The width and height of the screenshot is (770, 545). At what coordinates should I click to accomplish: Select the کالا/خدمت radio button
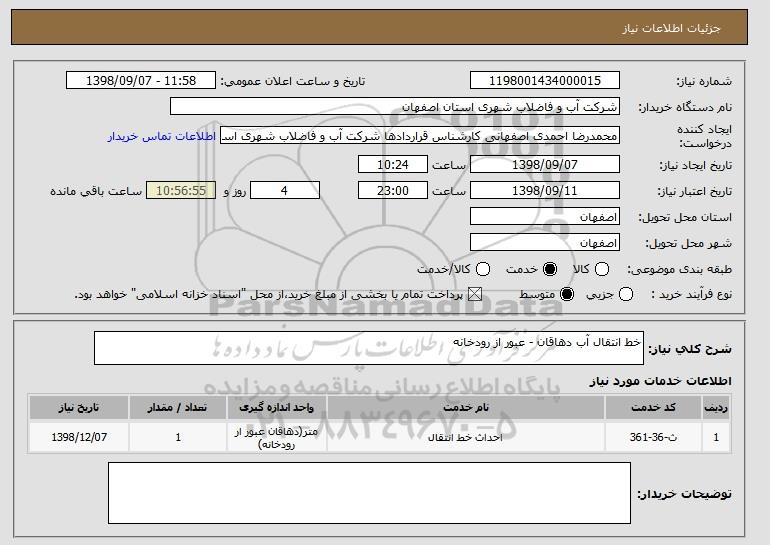click(483, 269)
